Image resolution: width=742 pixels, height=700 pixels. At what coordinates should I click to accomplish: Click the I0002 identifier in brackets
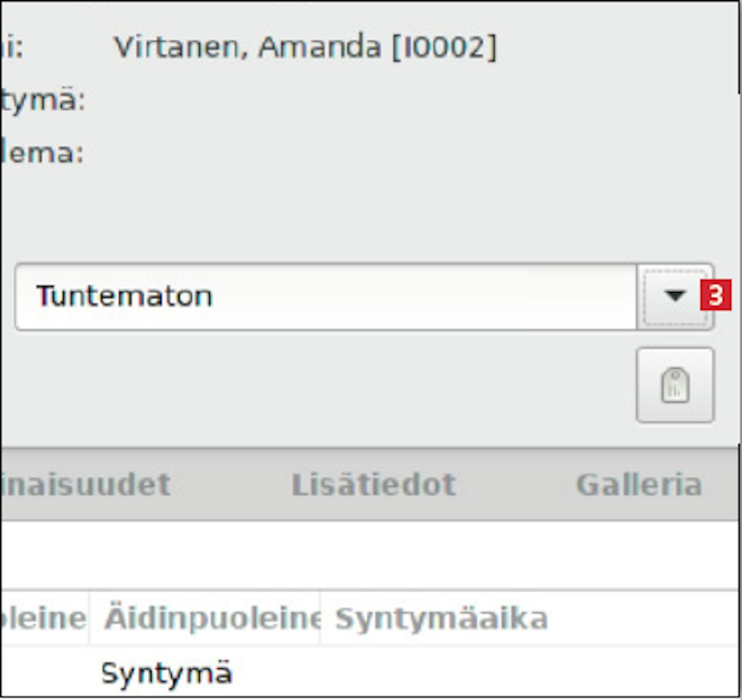point(444,47)
